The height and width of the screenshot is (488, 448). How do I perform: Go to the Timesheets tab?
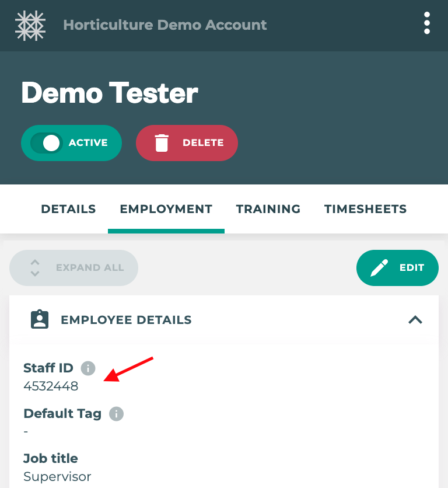click(x=365, y=209)
